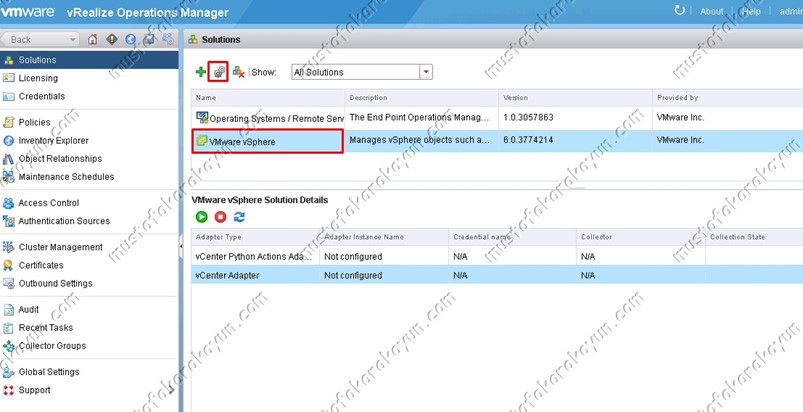
Task: Click the Remove solution icon
Action: coord(238,72)
